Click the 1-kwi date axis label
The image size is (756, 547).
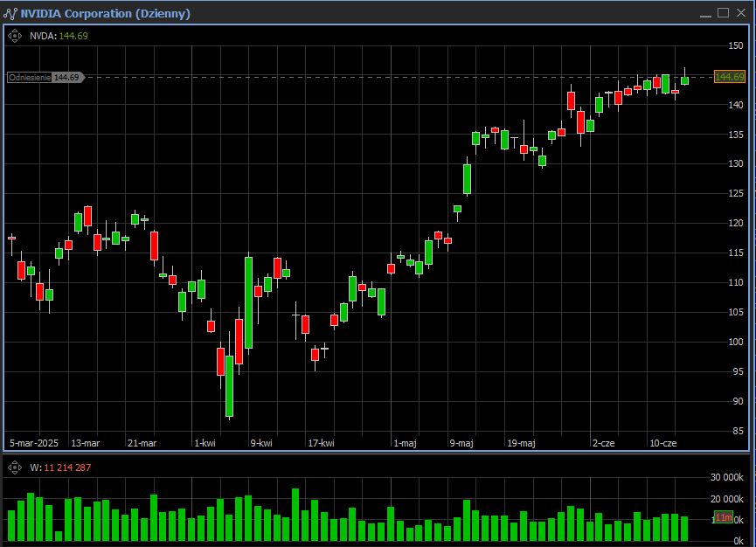coord(205,443)
